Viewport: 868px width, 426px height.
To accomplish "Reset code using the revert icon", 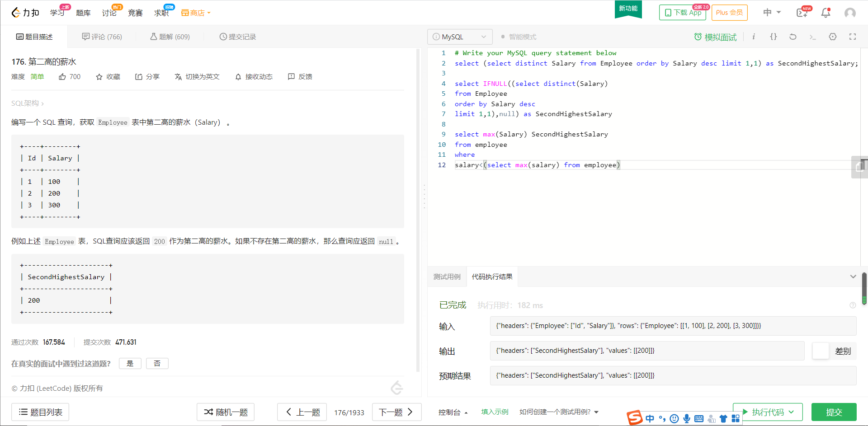I will coord(793,37).
